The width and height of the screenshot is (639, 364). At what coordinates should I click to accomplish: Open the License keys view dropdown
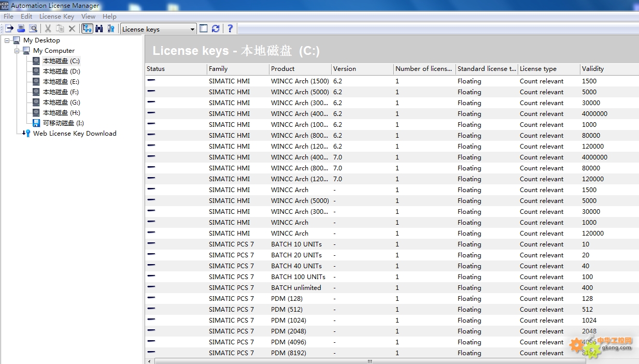(x=158, y=29)
